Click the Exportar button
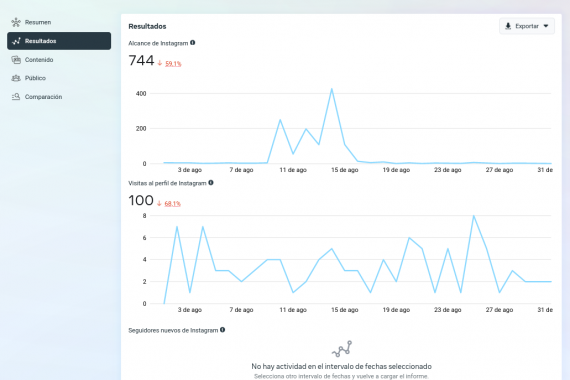The height and width of the screenshot is (380, 570). [527, 26]
